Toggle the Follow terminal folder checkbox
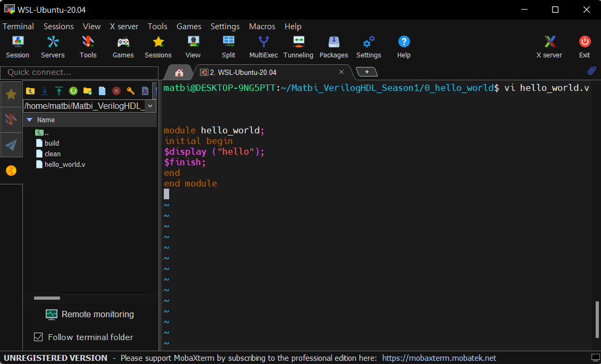 pyautogui.click(x=38, y=337)
